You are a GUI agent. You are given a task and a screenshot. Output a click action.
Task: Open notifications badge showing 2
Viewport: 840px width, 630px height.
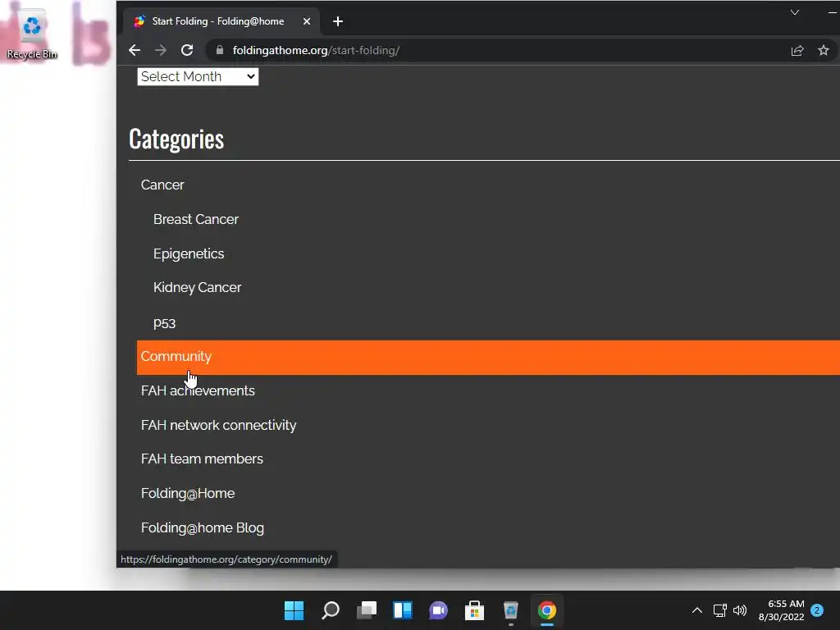tap(817, 610)
